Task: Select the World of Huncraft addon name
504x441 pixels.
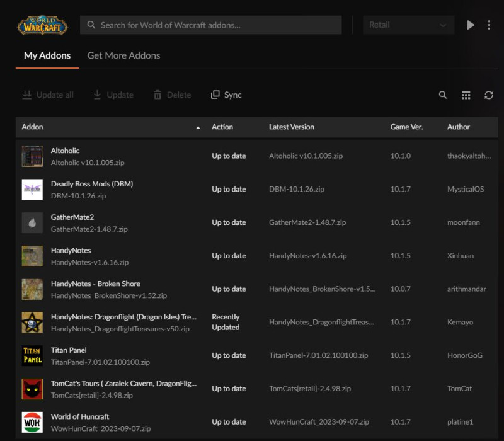Action: [80, 416]
